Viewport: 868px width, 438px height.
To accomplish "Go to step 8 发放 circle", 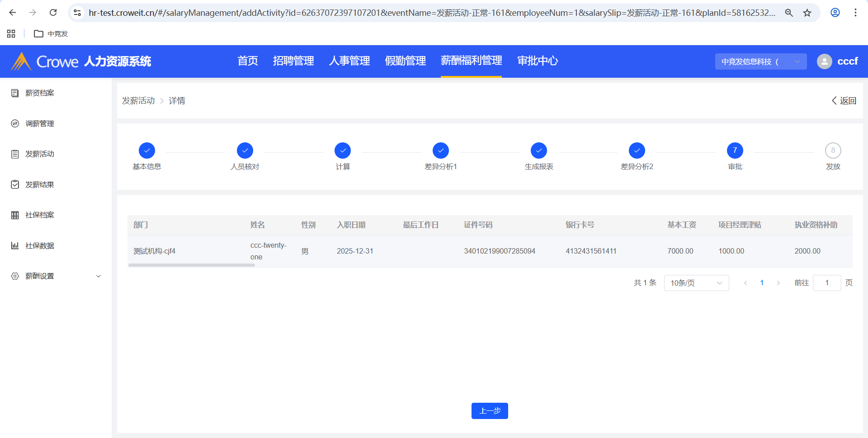I will point(833,151).
